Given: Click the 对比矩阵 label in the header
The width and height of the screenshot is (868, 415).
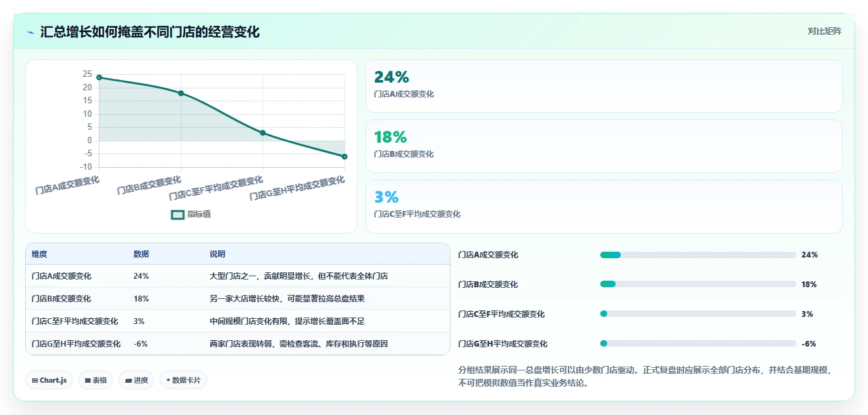Looking at the screenshot, I should (x=824, y=31).
